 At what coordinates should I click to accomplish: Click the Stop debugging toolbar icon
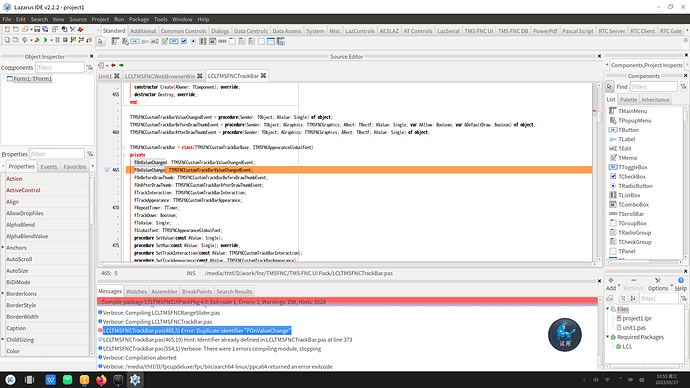(65, 40)
